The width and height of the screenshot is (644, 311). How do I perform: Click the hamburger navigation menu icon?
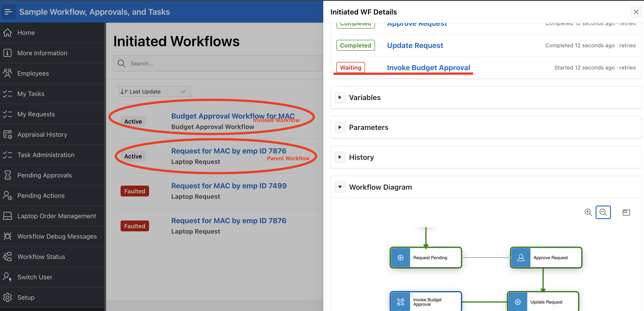[x=8, y=12]
